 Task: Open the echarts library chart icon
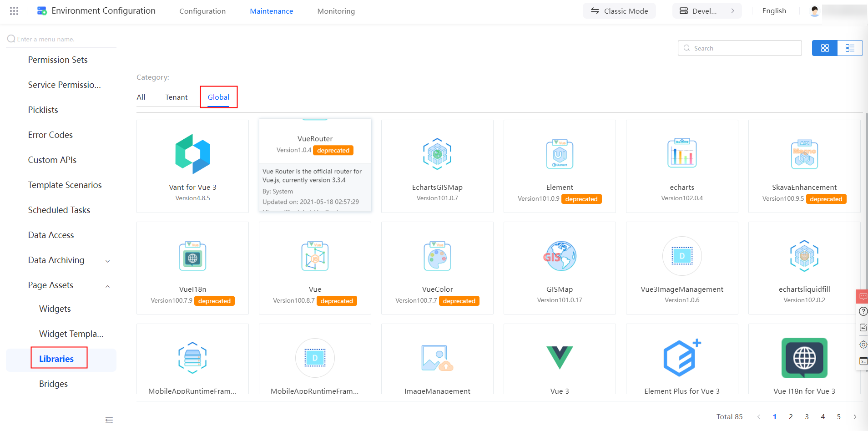[682, 153]
